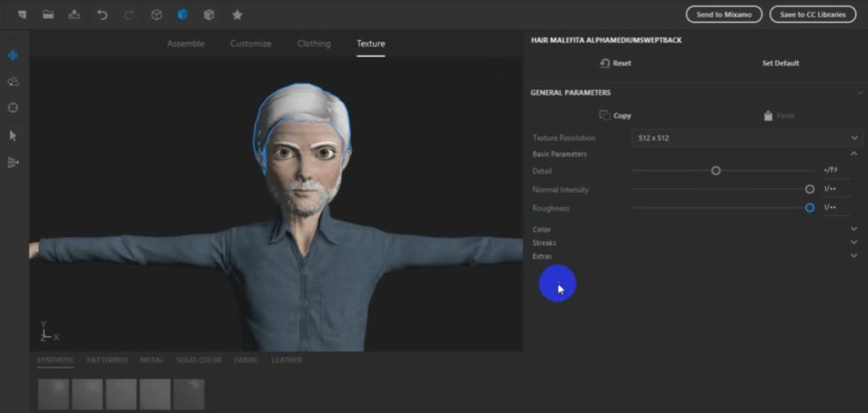
Task: Select the second left sidebar sculpt icon
Action: pyautogui.click(x=14, y=82)
